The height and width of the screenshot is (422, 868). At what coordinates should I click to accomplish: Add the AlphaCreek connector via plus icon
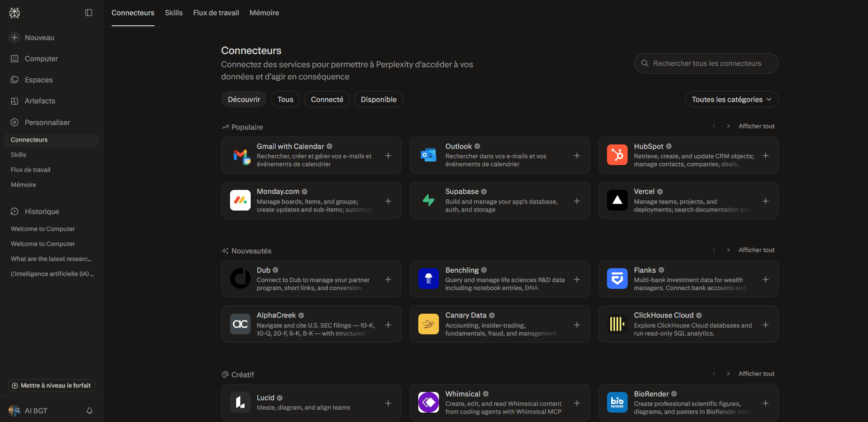click(388, 325)
